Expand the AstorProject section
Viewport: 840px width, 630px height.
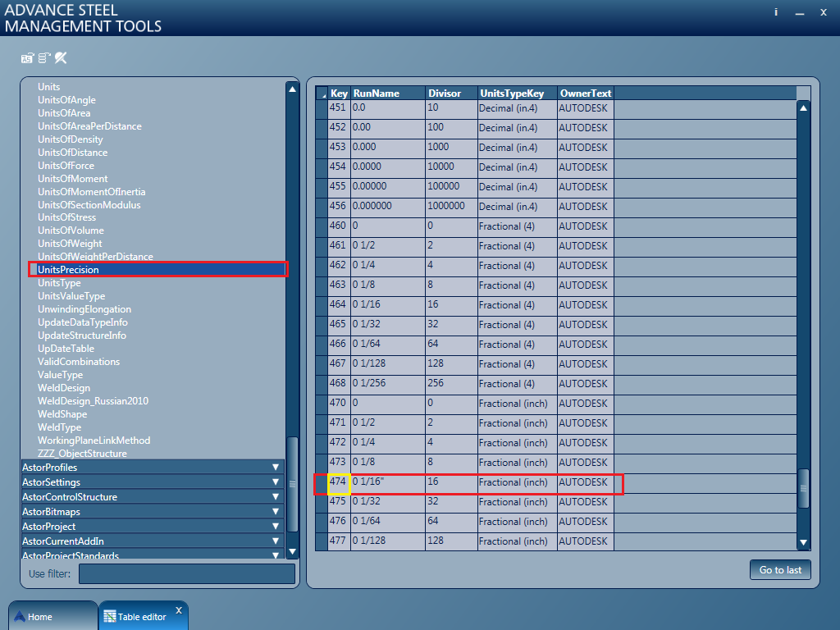point(153,527)
